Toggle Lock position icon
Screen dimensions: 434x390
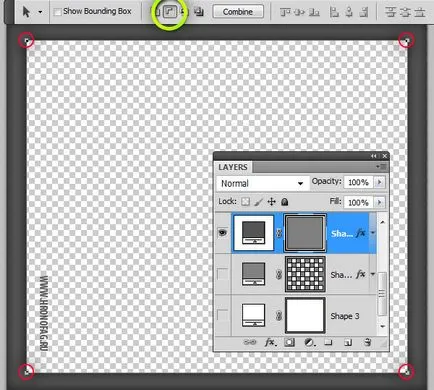(x=272, y=202)
